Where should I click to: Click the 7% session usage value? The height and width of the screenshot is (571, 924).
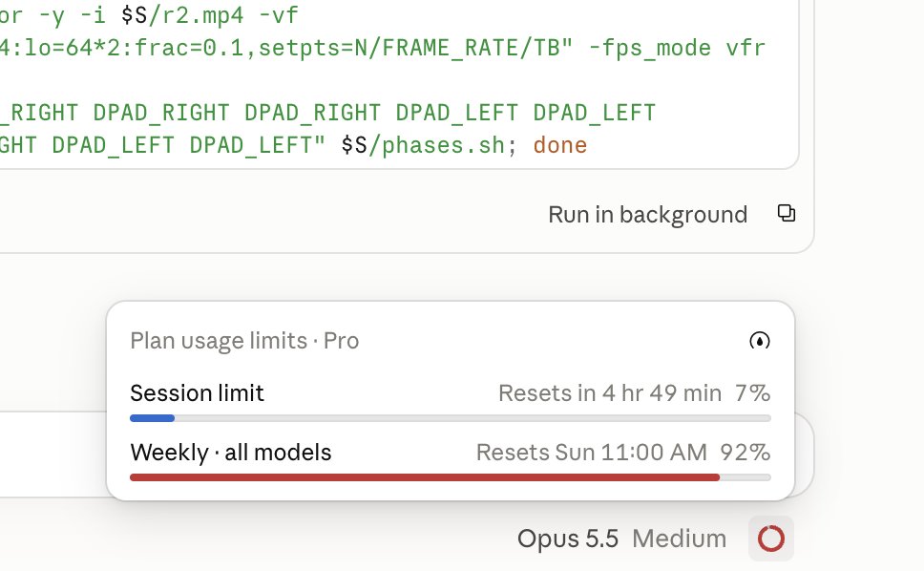point(752,393)
